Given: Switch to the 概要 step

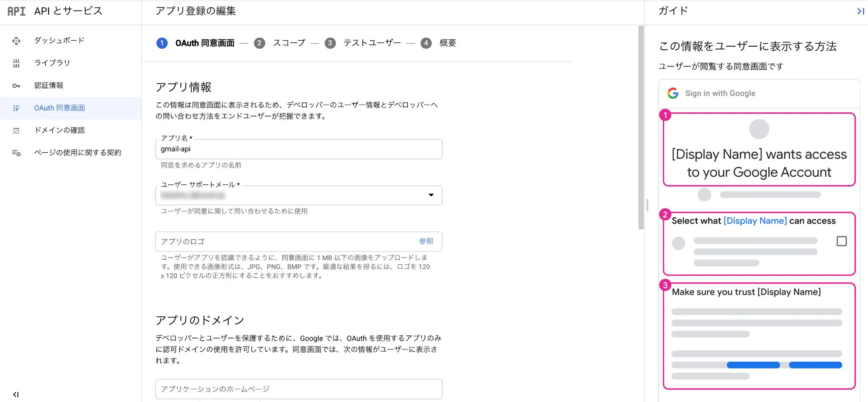Looking at the screenshot, I should click(x=448, y=43).
